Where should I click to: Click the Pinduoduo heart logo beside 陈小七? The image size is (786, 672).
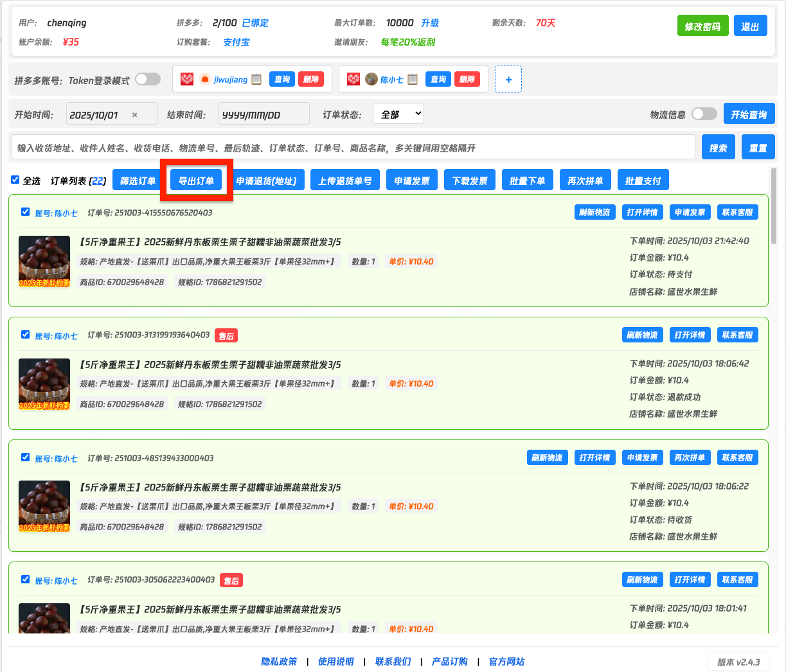353,80
